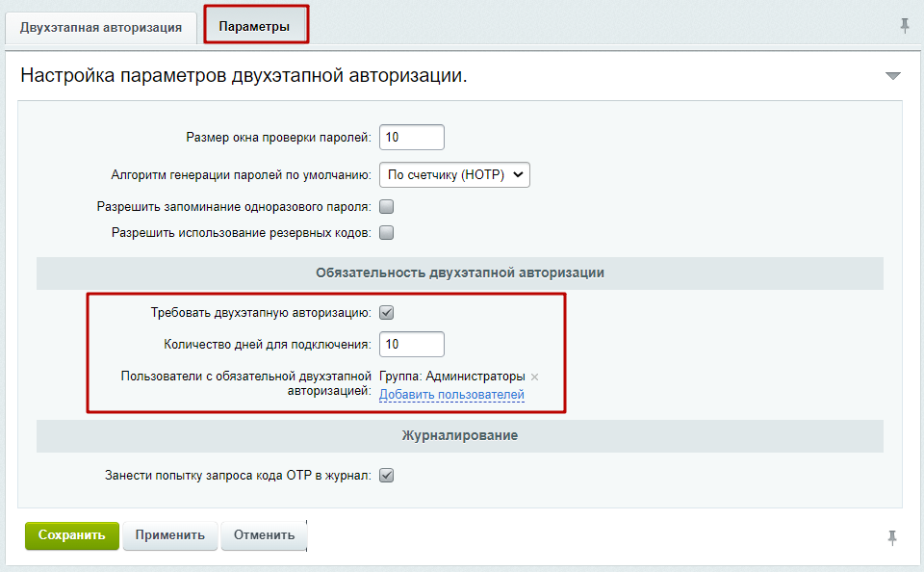Image resolution: width=924 pixels, height=572 pixels.
Task: Uncheck the require two-step authorization checkbox
Action: click(387, 312)
